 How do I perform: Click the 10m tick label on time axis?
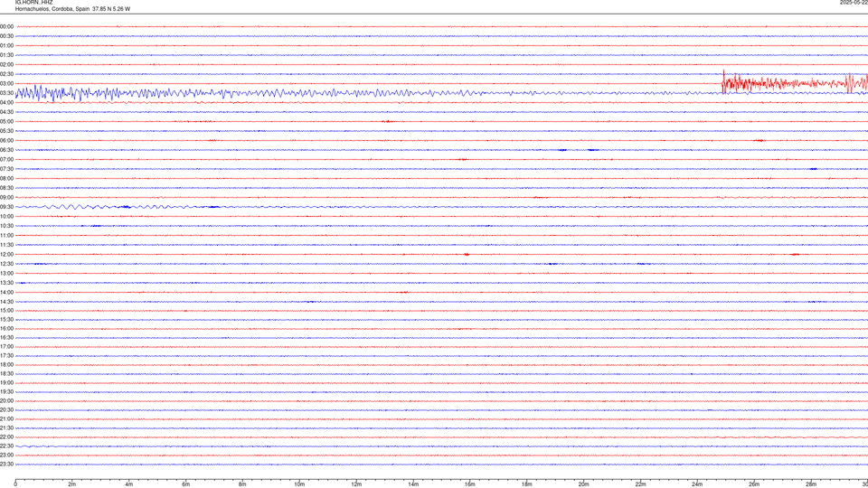(x=299, y=484)
